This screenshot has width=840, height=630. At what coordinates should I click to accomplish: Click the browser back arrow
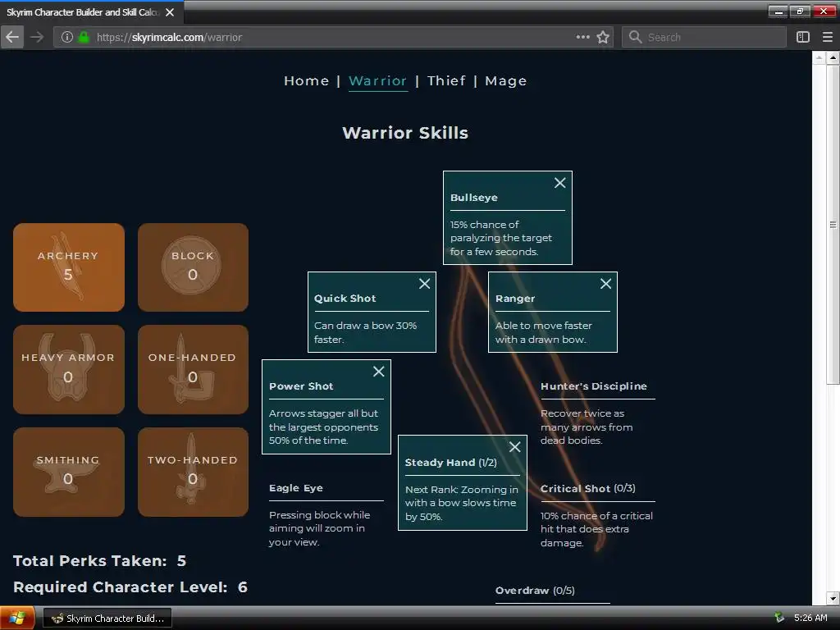(12, 37)
